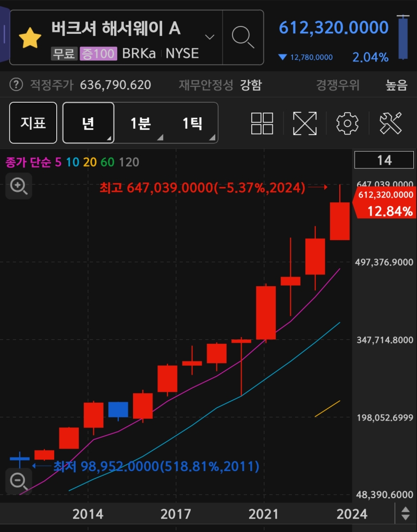Tap the blue 2015 candlestick
Image resolution: width=417 pixels, height=532 pixels.
[118, 410]
